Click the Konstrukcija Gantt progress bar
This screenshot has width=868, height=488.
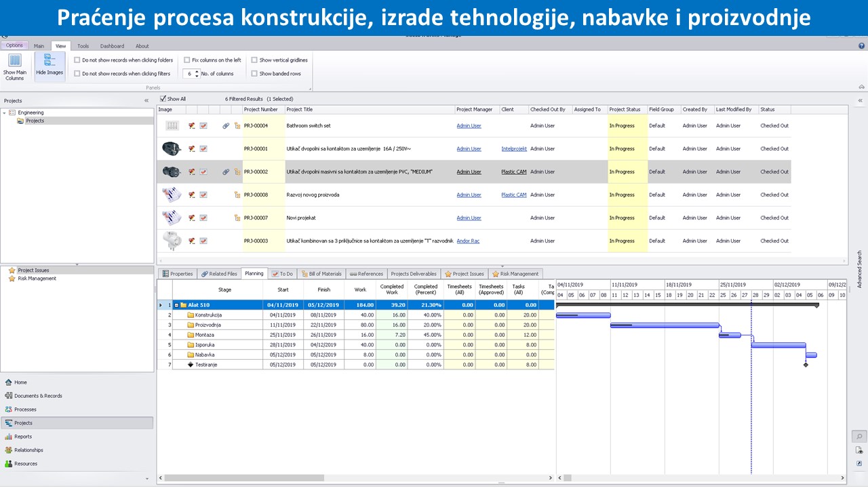click(583, 315)
